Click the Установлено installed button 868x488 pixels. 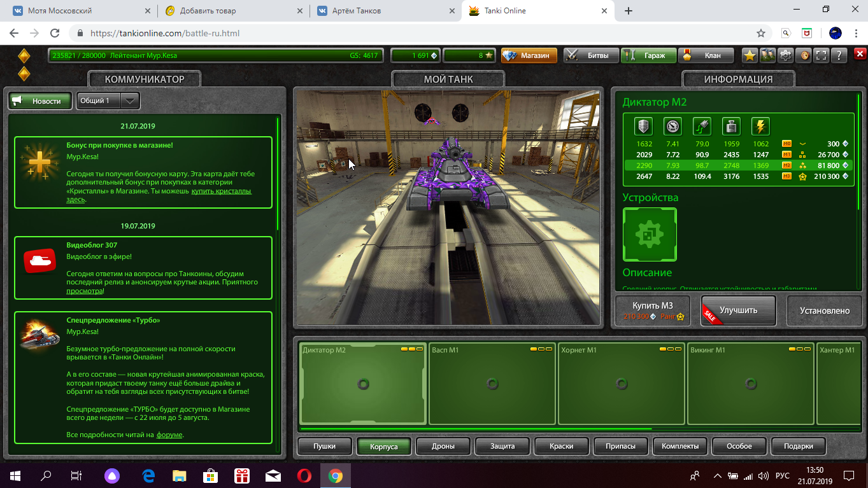[x=825, y=310]
